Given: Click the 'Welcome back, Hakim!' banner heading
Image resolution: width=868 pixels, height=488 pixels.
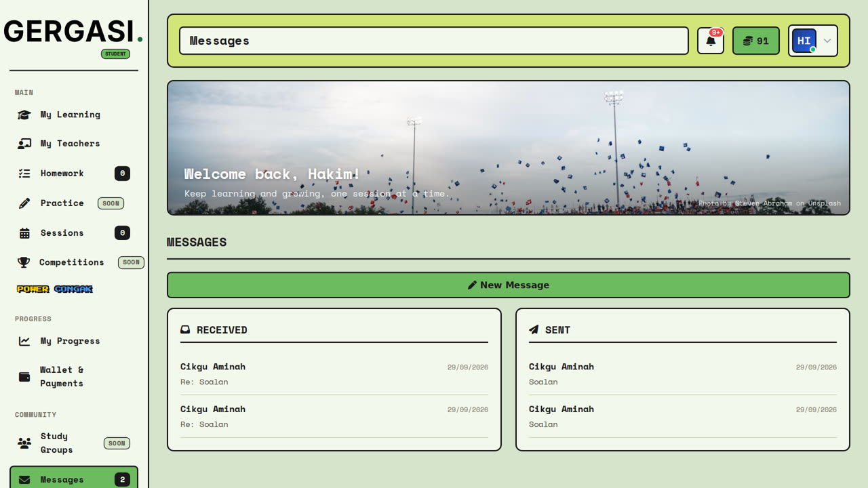Looking at the screenshot, I should 273,174.
